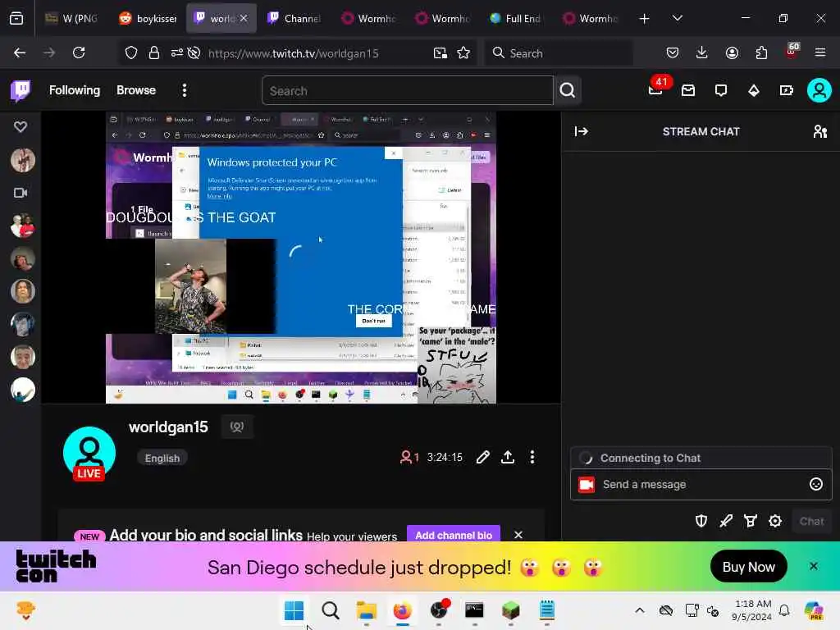Screen dimensions: 840x630
Task: Open the chat community users icon
Action: [x=820, y=131]
